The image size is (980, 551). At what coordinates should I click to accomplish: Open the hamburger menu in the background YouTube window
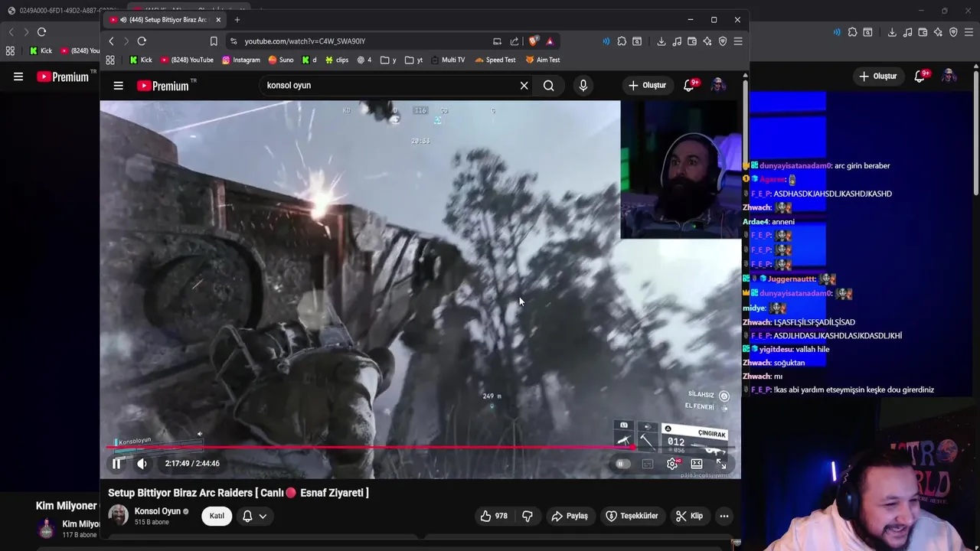pyautogui.click(x=18, y=77)
